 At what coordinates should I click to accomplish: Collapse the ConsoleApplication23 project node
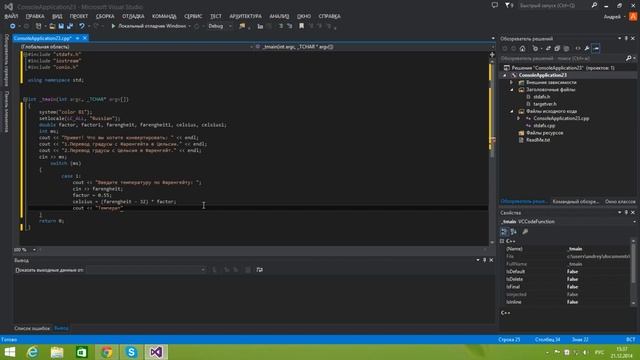tap(504, 76)
